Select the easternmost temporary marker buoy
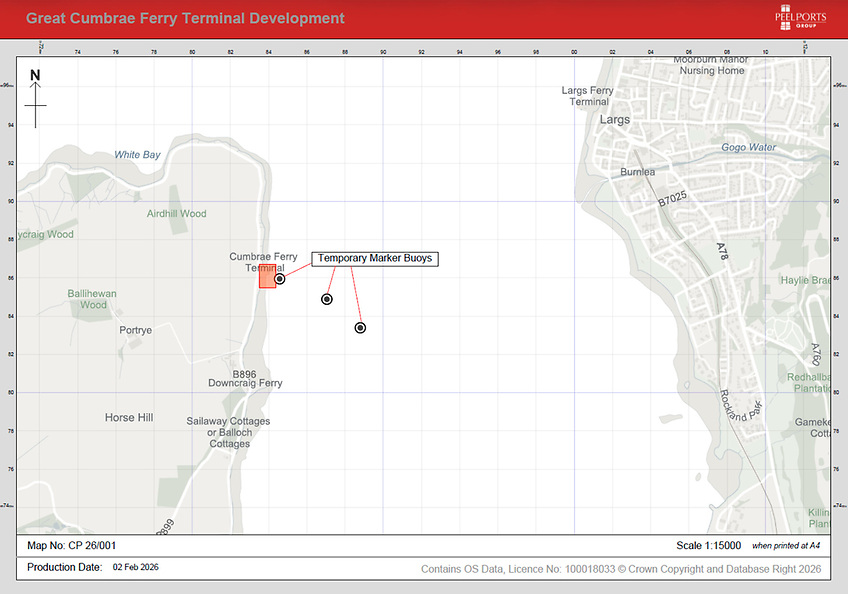Viewport: 848px width, 594px height. (x=360, y=328)
